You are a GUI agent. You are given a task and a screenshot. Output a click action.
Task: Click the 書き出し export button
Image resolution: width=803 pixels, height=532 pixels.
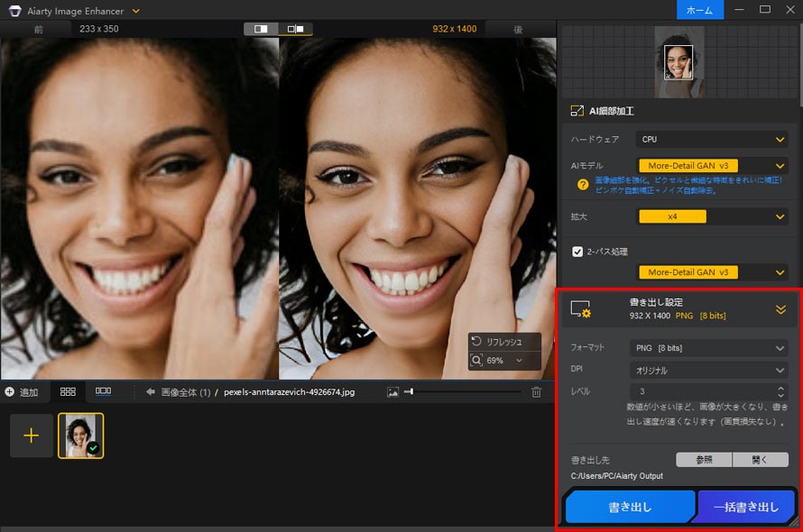pyautogui.click(x=629, y=506)
